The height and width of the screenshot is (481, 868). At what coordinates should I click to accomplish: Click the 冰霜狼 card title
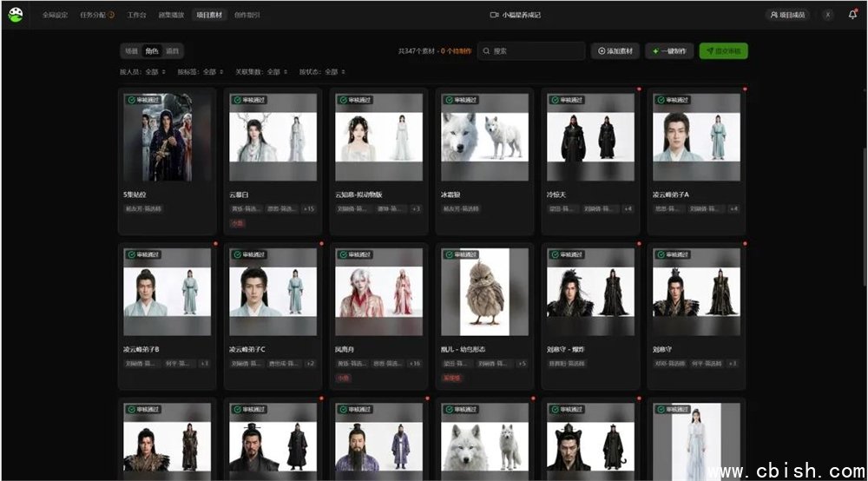tap(450, 194)
